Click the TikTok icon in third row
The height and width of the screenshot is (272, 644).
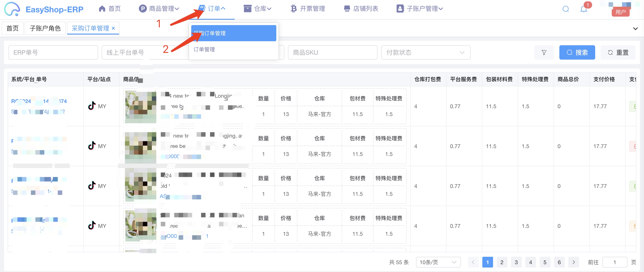(x=92, y=186)
